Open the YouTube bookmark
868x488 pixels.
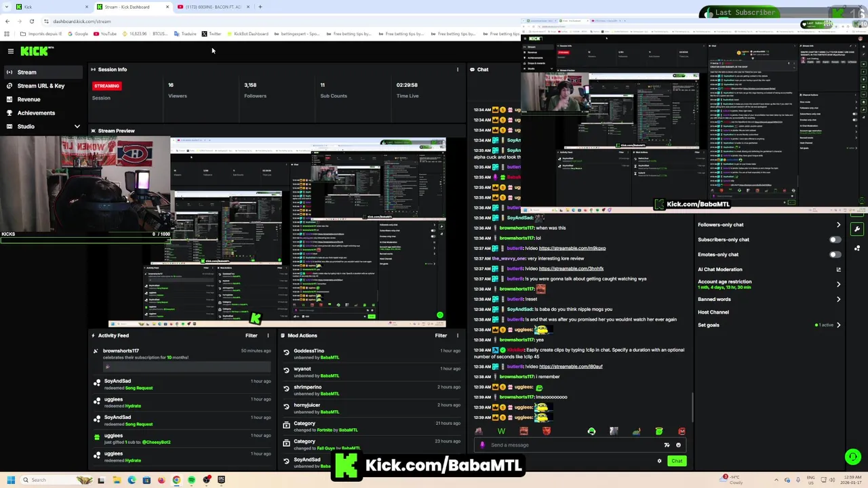click(105, 34)
